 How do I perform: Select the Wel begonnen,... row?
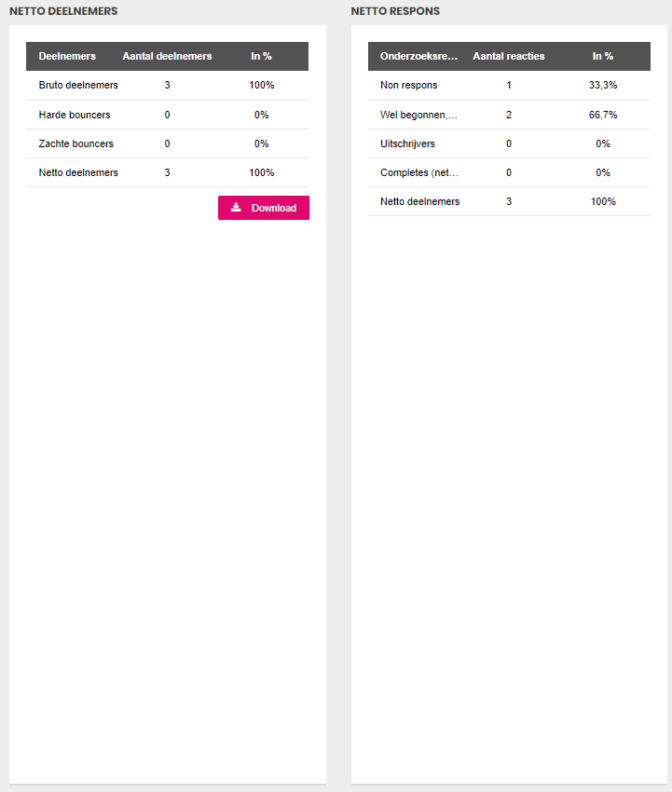pyautogui.click(x=509, y=115)
